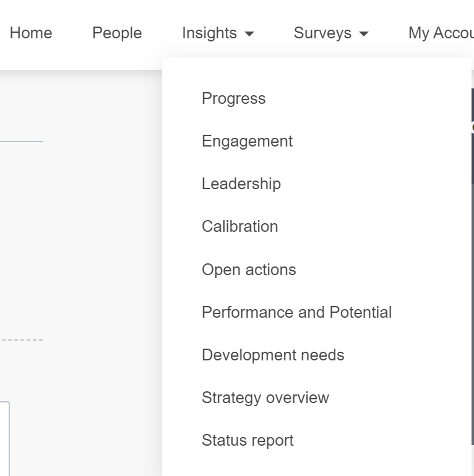Open the People page
474x476 pixels.
click(x=117, y=33)
